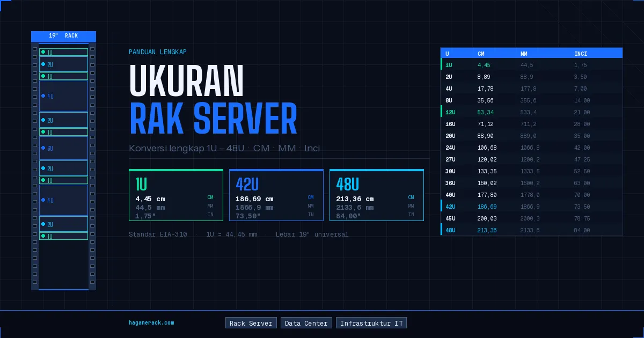Click the Standar EIA-310 note
The height and width of the screenshot is (338, 644).
point(158,234)
